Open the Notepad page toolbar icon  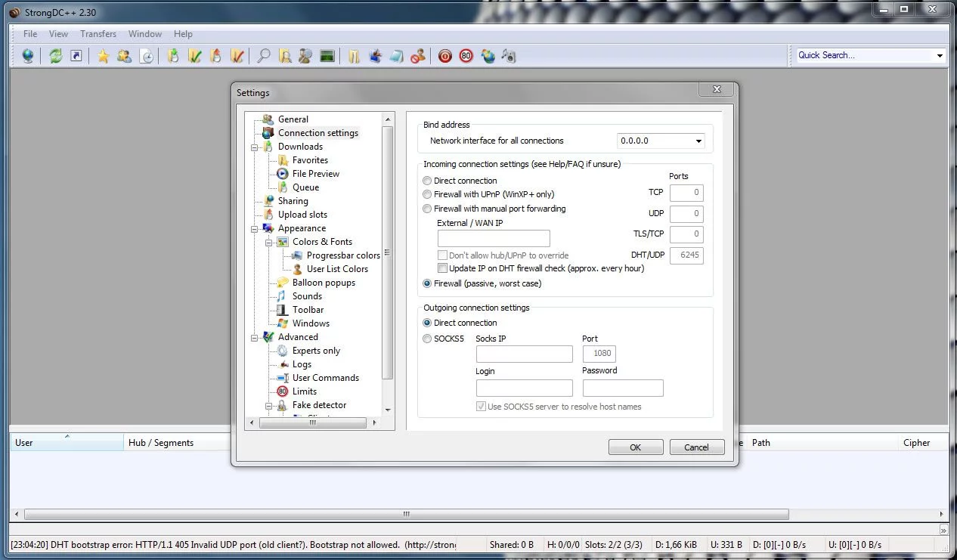click(397, 56)
